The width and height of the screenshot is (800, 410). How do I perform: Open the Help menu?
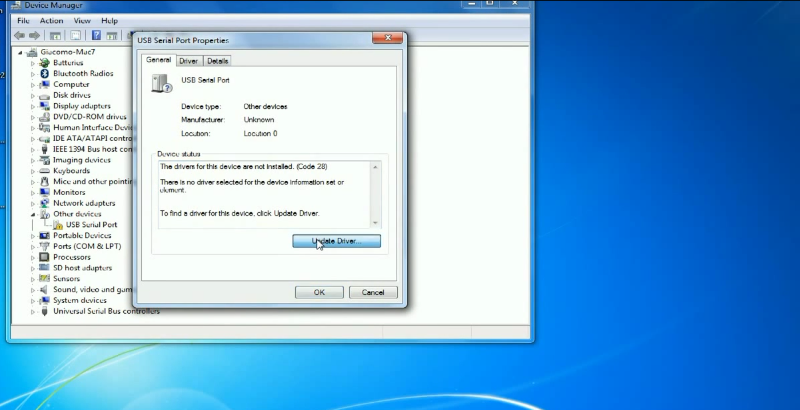tap(109, 20)
